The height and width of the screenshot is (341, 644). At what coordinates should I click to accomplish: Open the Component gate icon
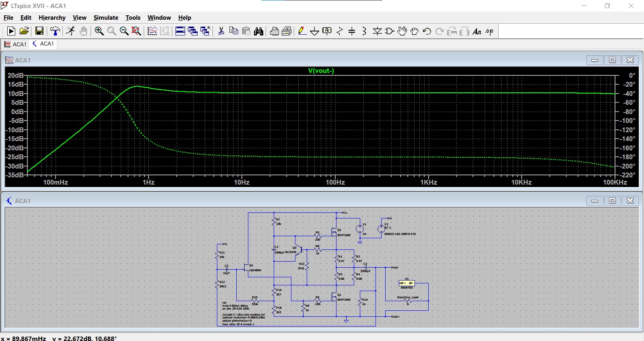[x=389, y=31]
